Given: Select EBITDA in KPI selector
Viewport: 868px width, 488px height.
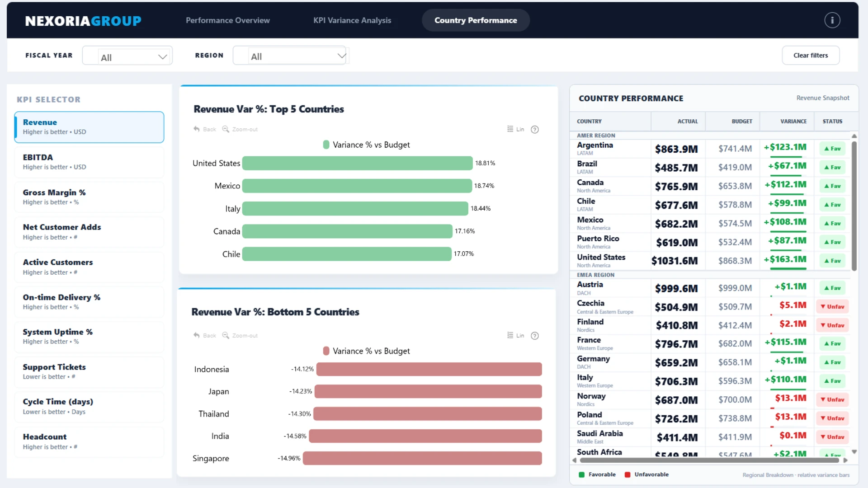Looking at the screenshot, I should point(89,162).
